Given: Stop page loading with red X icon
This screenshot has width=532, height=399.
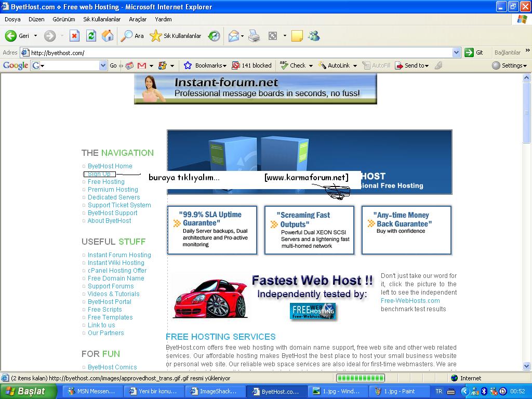Looking at the screenshot, I should coord(74,36).
